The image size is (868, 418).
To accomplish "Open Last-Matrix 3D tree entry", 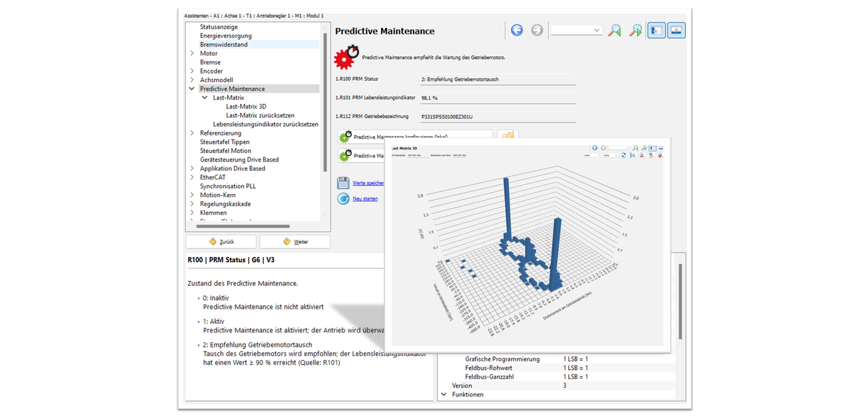I will coord(246,106).
